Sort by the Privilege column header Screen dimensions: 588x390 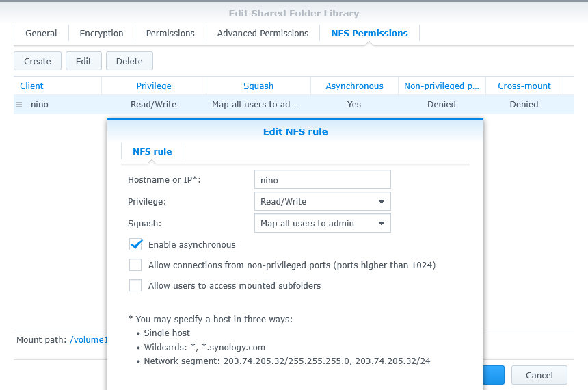(154, 86)
